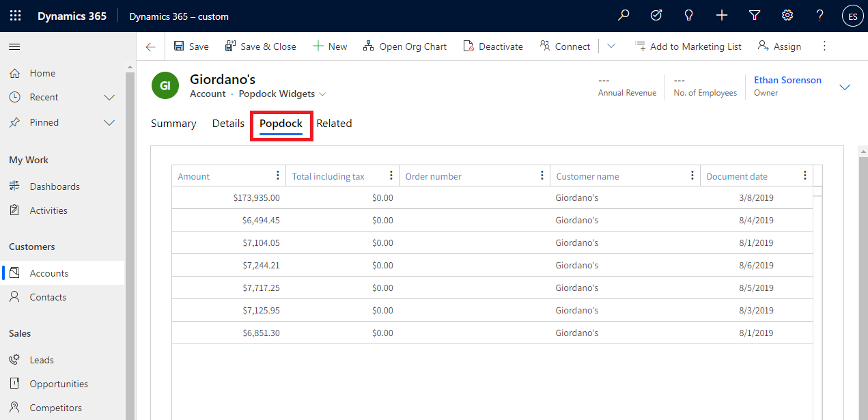Open Order number column menu
This screenshot has height=420, width=868.
[542, 176]
